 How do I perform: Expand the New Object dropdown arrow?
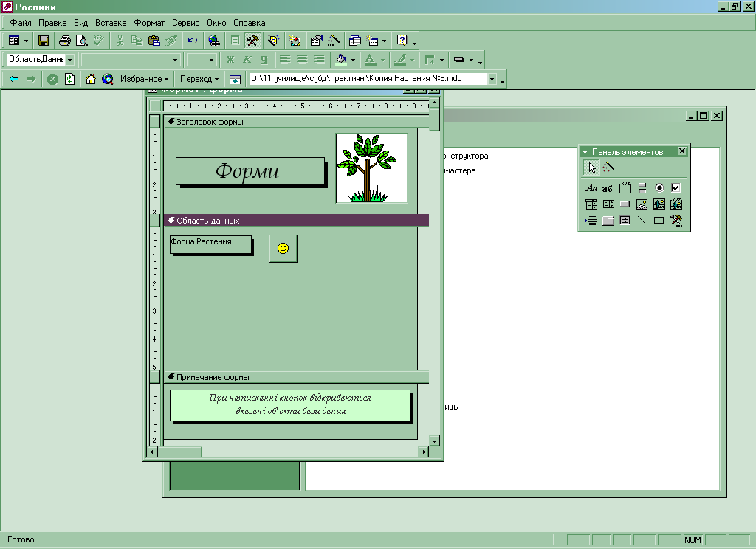(x=384, y=41)
